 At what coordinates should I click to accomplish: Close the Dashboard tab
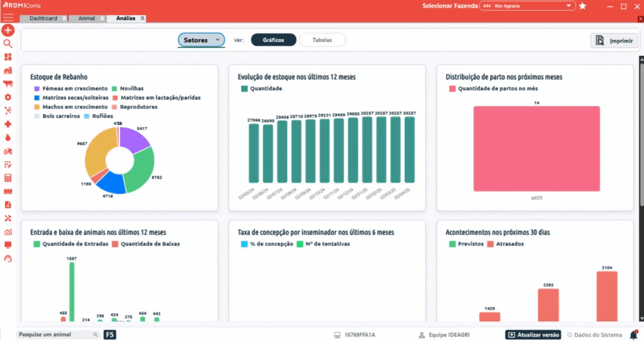(65, 18)
